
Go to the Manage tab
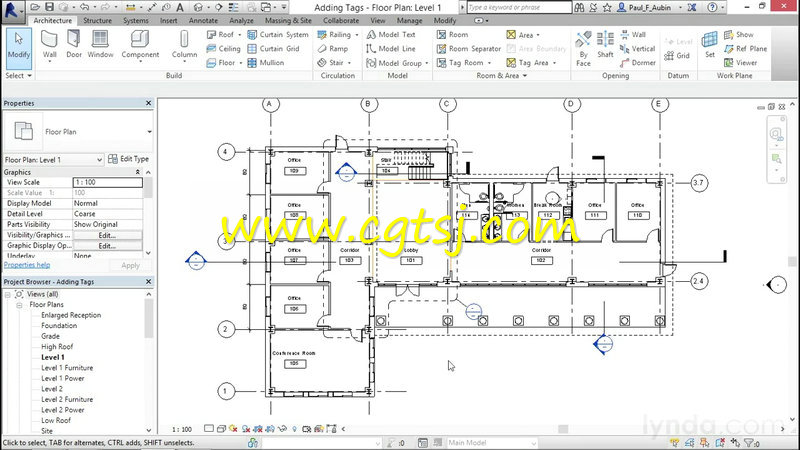point(409,20)
